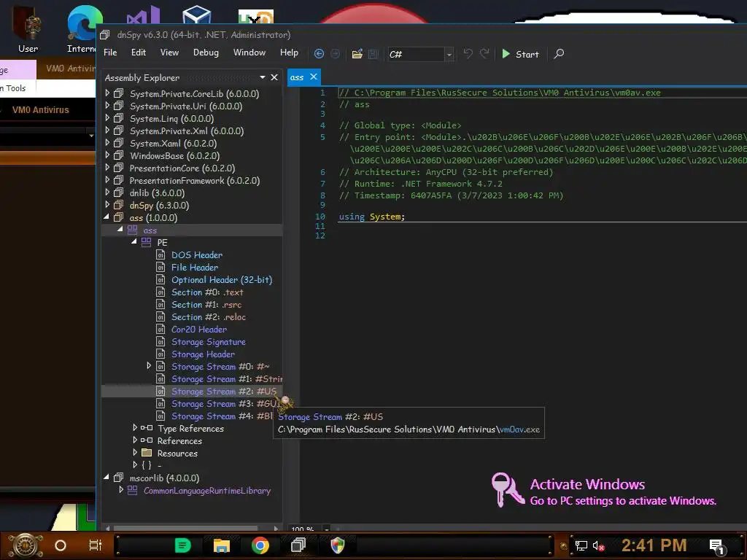Open the taskbar Task View icon

click(96, 545)
